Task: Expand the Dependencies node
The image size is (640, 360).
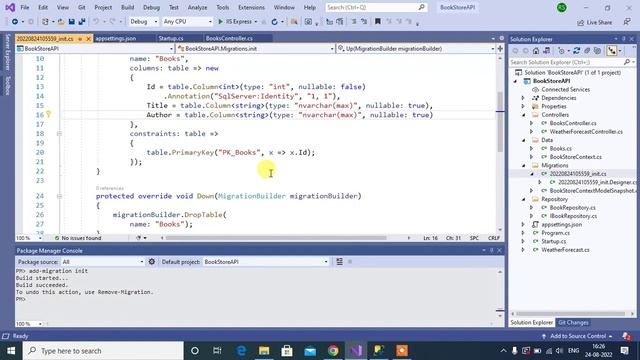Action: click(523, 98)
